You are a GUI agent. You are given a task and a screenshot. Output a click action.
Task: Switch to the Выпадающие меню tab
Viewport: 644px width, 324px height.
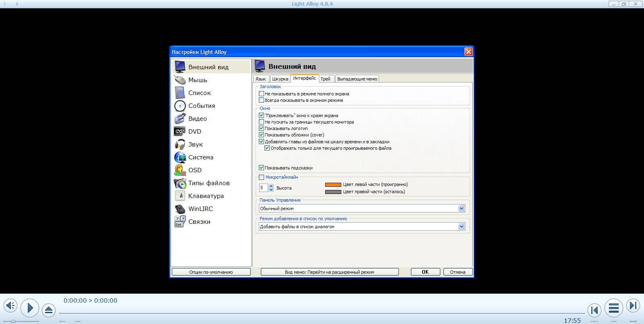pyautogui.click(x=357, y=79)
